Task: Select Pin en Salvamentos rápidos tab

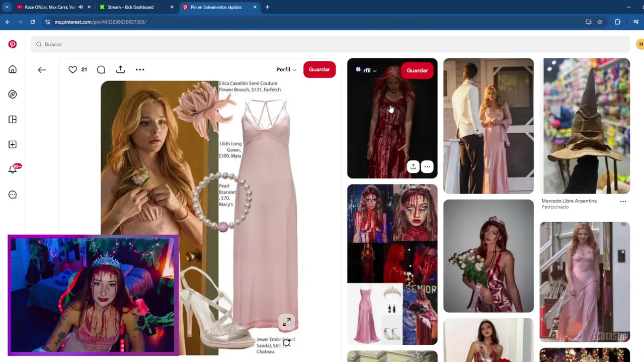Action: click(x=216, y=7)
